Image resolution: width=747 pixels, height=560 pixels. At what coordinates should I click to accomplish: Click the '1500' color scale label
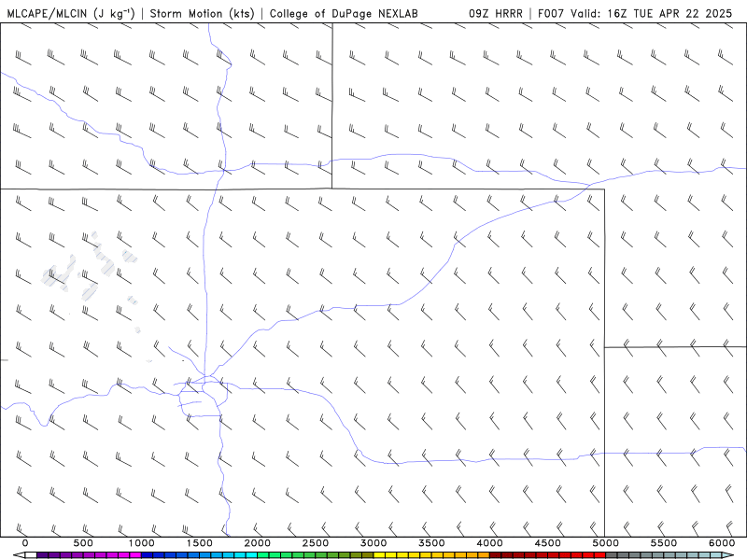199,543
